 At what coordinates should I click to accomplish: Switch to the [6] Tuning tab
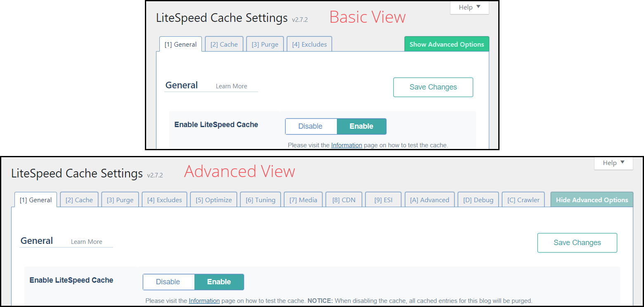pyautogui.click(x=260, y=200)
